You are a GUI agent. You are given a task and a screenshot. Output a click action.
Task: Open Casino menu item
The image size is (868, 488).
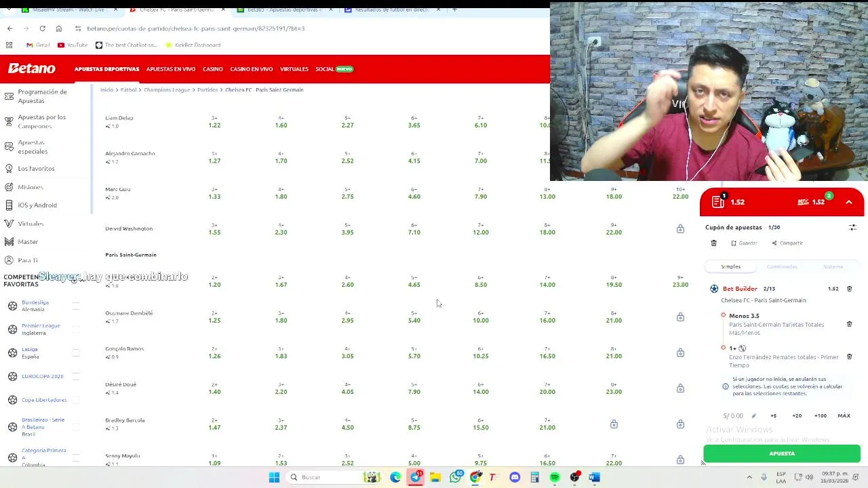point(213,69)
